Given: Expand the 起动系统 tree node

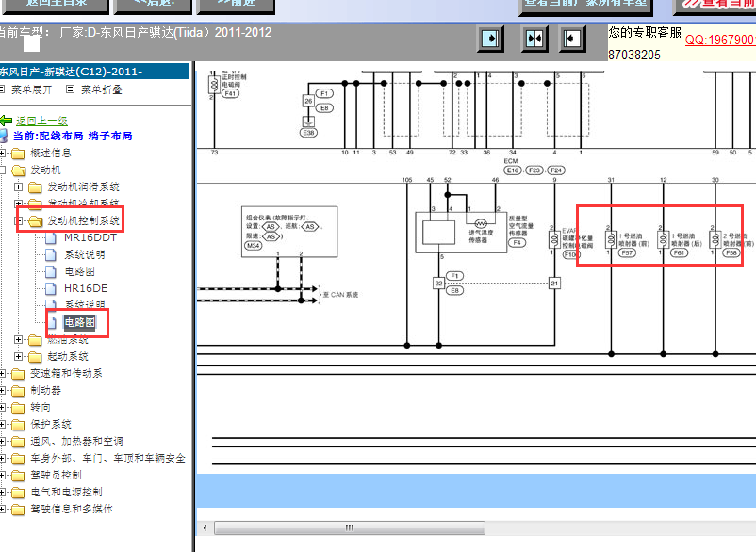Looking at the screenshot, I should [x=18, y=356].
